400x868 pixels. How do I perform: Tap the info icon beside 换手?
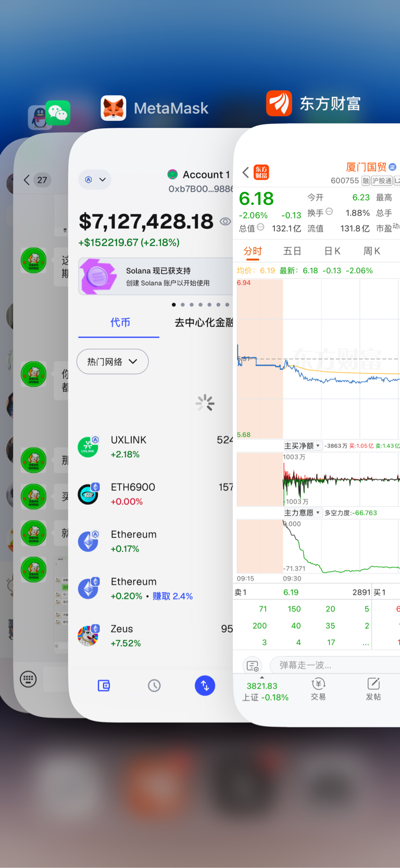pos(329,212)
